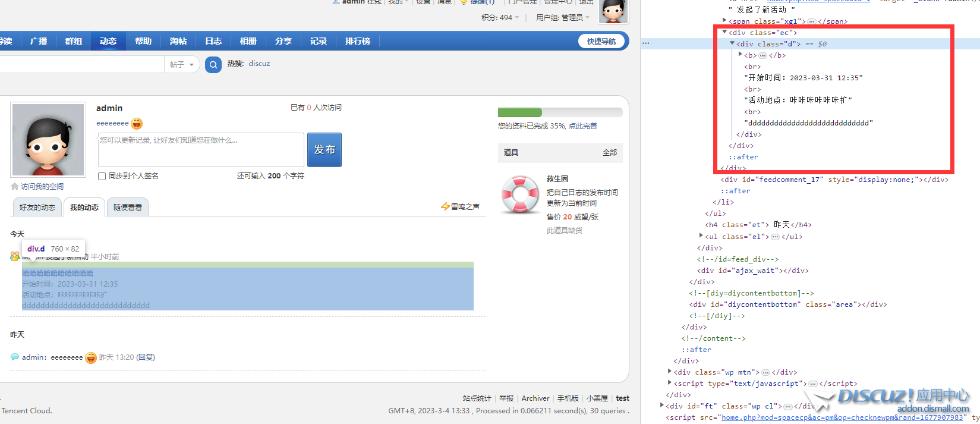The image size is (980, 424).
Task: Click the home icon beside 访问我的空间
Action: (15, 187)
